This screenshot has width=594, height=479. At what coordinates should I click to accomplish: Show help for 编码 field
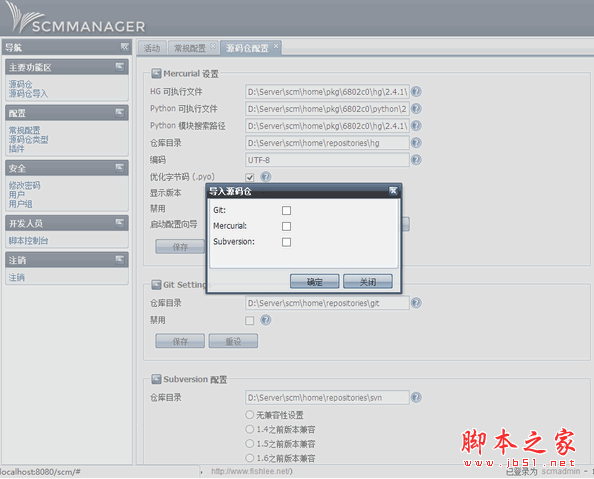[416, 160]
